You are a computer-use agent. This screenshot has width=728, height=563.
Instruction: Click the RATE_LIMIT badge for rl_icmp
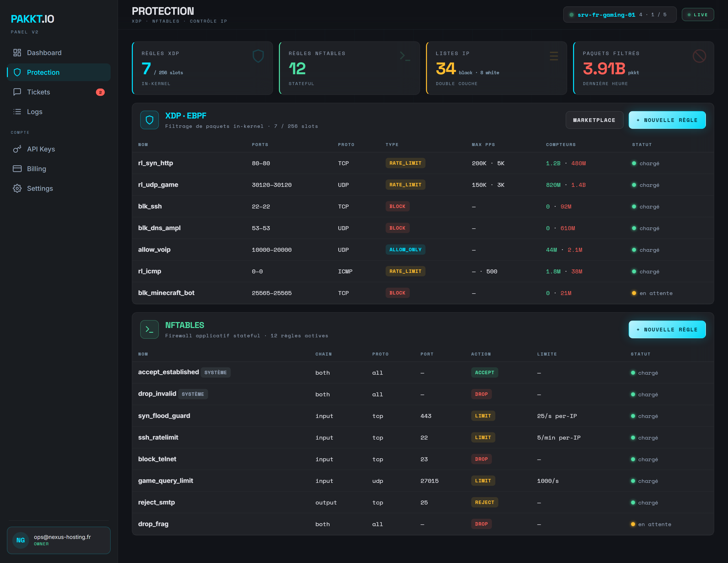pyautogui.click(x=405, y=271)
